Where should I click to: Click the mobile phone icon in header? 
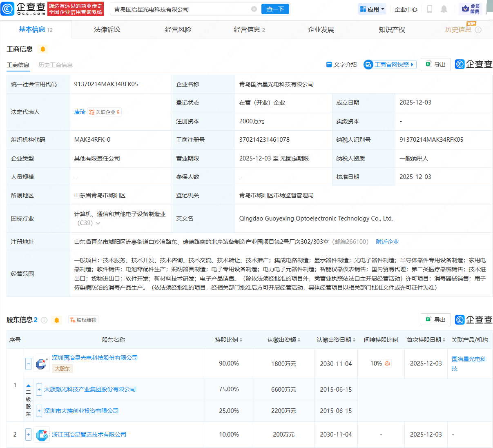[429, 9]
